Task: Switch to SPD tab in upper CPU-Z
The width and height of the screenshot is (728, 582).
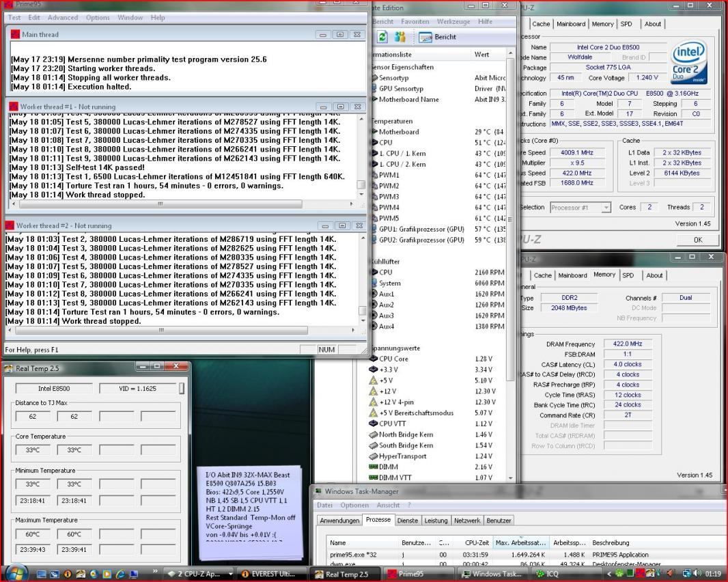Action: click(x=626, y=24)
